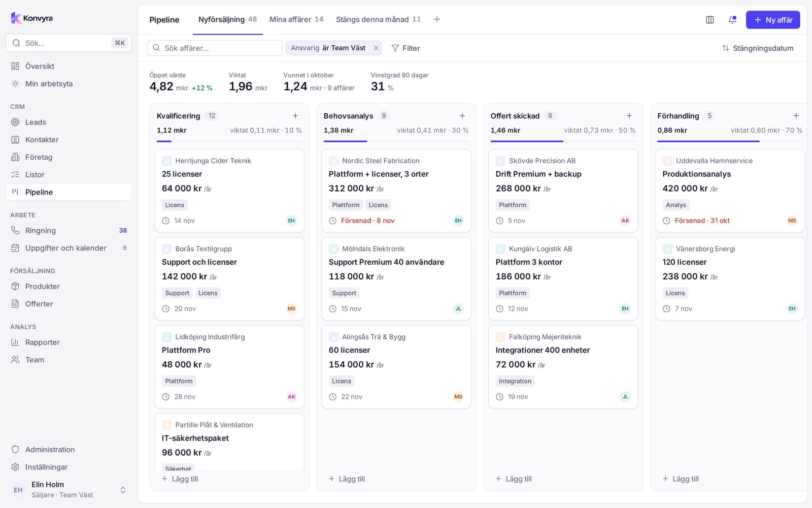Switch to the Mina affärer tab

[x=296, y=19]
